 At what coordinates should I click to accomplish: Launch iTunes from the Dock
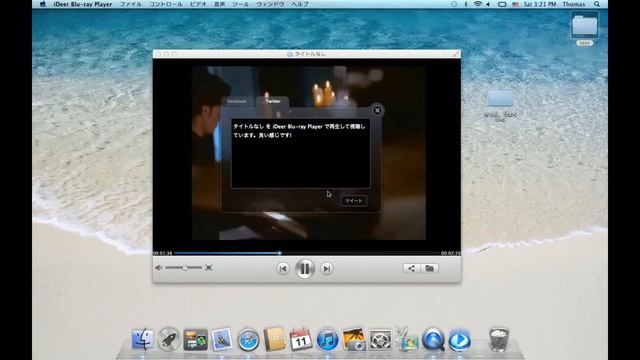pos(327,339)
